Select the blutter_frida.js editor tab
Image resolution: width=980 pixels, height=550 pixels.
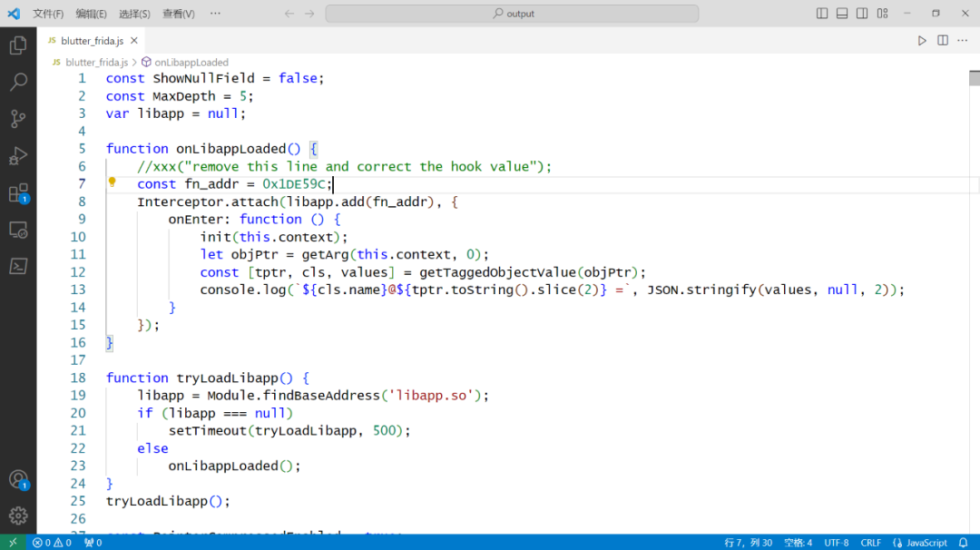click(x=92, y=41)
